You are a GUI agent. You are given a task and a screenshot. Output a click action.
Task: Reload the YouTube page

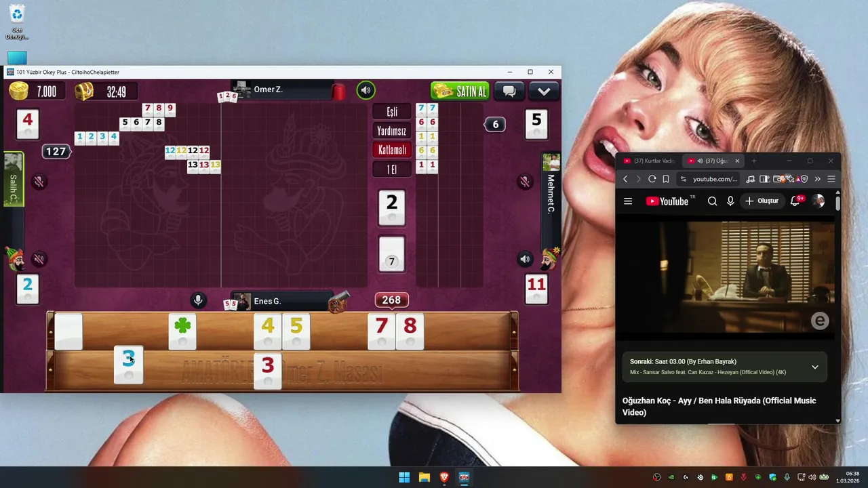[652, 179]
